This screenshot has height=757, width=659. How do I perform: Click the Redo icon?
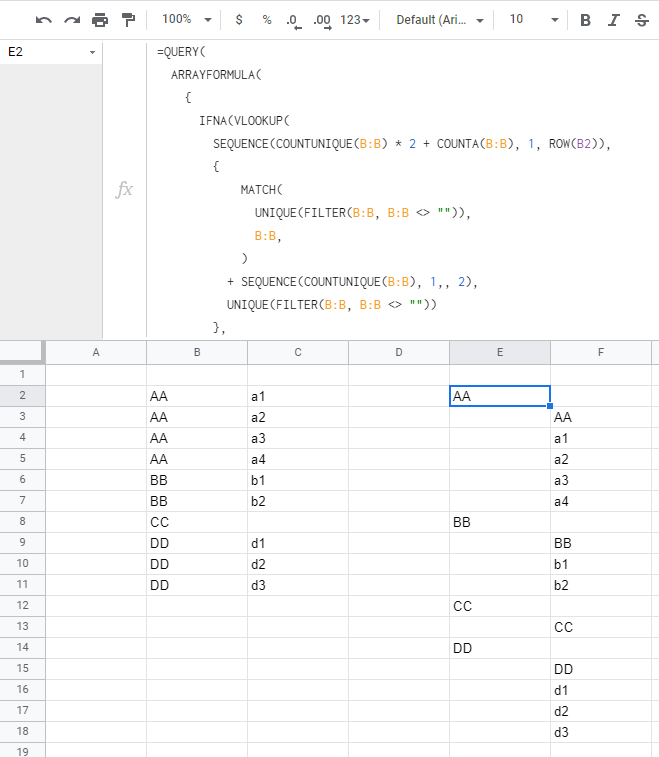pyautogui.click(x=72, y=20)
